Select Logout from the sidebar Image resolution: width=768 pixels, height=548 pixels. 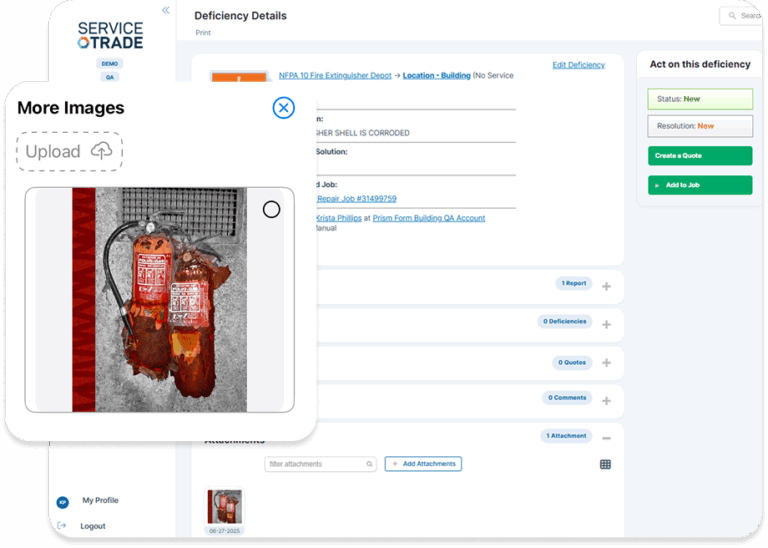(x=93, y=526)
